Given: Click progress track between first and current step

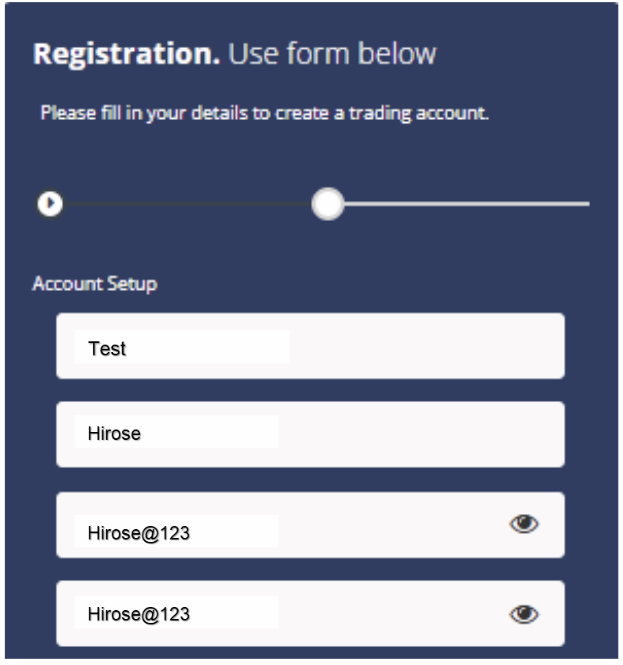Looking at the screenshot, I should [185, 204].
